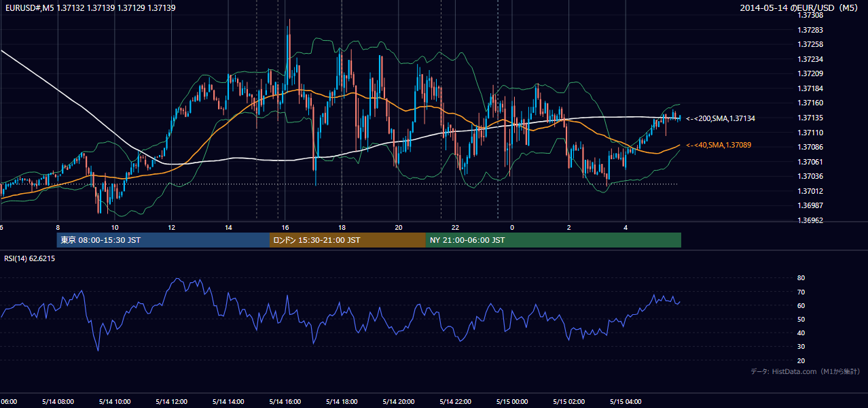Click RSI level 50 on scale

(801, 319)
